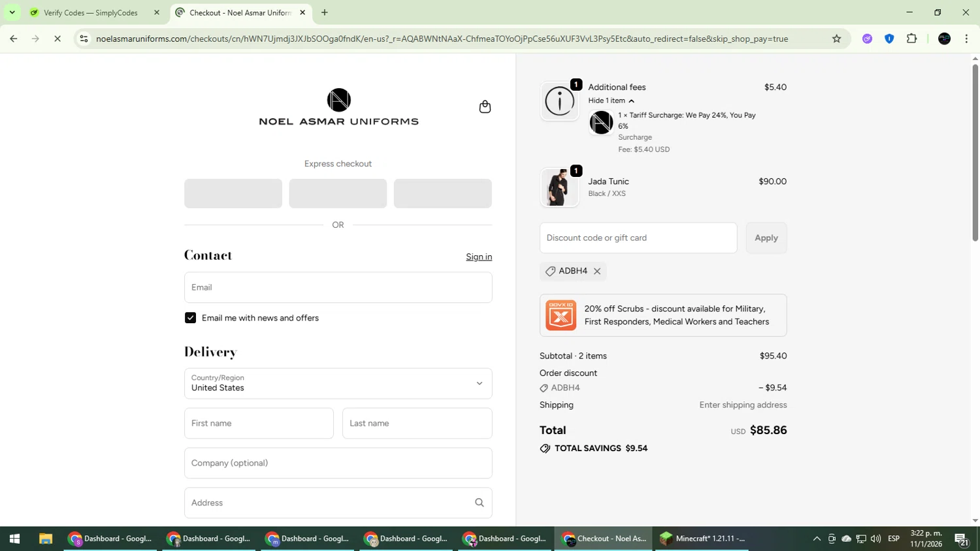Open File Explorer from the taskbar

(45, 539)
